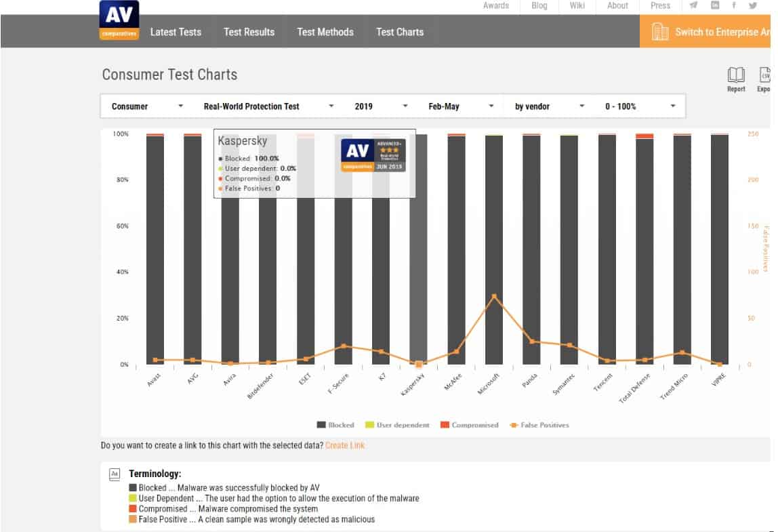Toggle False Positives series in legend

click(x=540, y=425)
